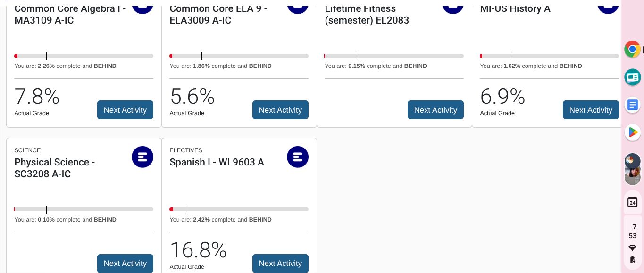
Task: Launch Google Classroom app in shelf
Action: [x=632, y=77]
